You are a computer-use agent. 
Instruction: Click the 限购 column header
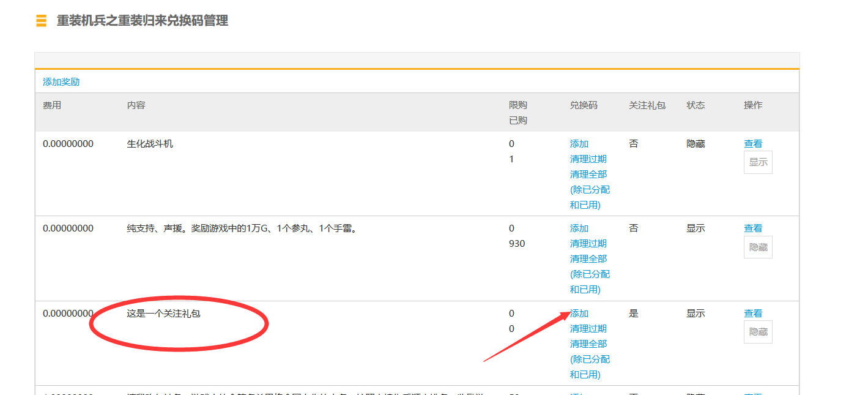518,105
